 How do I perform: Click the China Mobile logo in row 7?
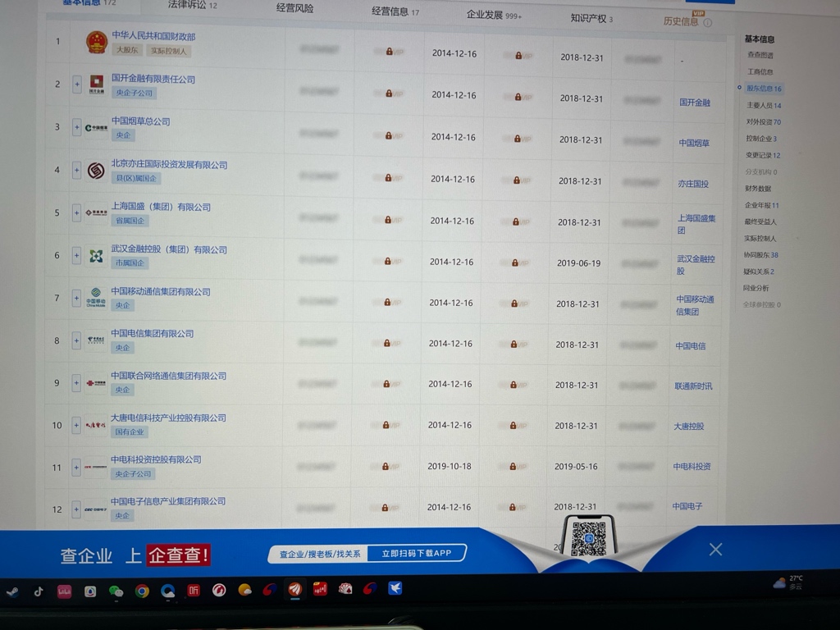[x=96, y=297]
